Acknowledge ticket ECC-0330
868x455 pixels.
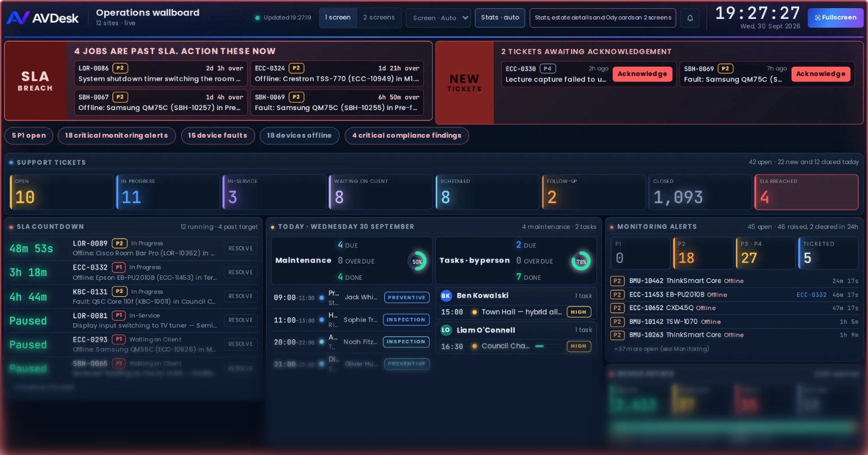pyautogui.click(x=642, y=74)
